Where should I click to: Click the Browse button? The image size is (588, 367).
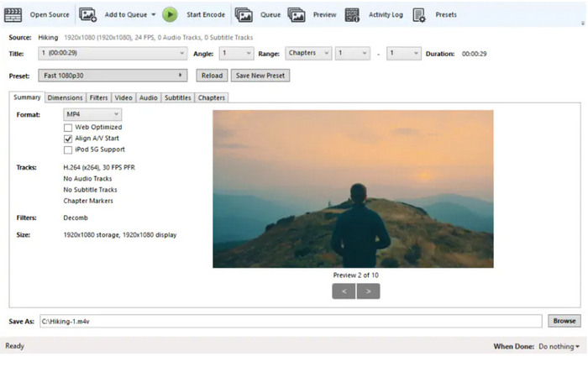[x=564, y=321]
